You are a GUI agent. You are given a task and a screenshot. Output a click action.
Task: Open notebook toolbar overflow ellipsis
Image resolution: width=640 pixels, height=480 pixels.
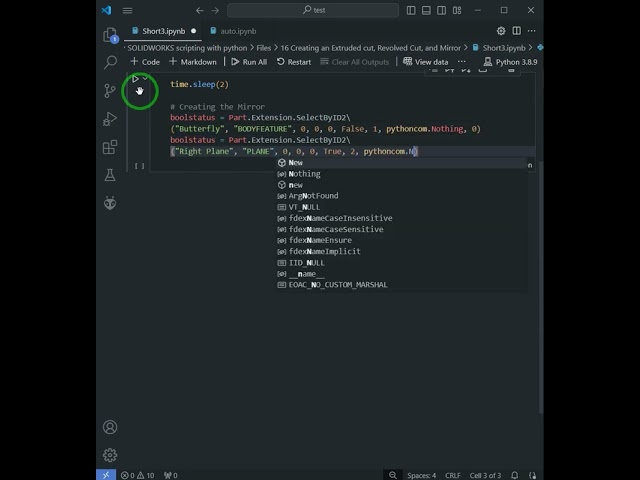click(462, 62)
